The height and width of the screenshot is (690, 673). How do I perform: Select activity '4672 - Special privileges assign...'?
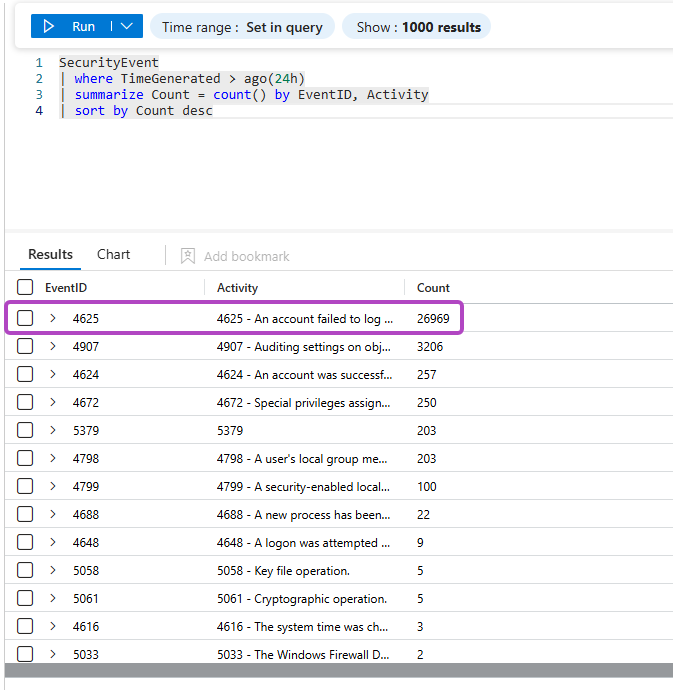click(303, 403)
